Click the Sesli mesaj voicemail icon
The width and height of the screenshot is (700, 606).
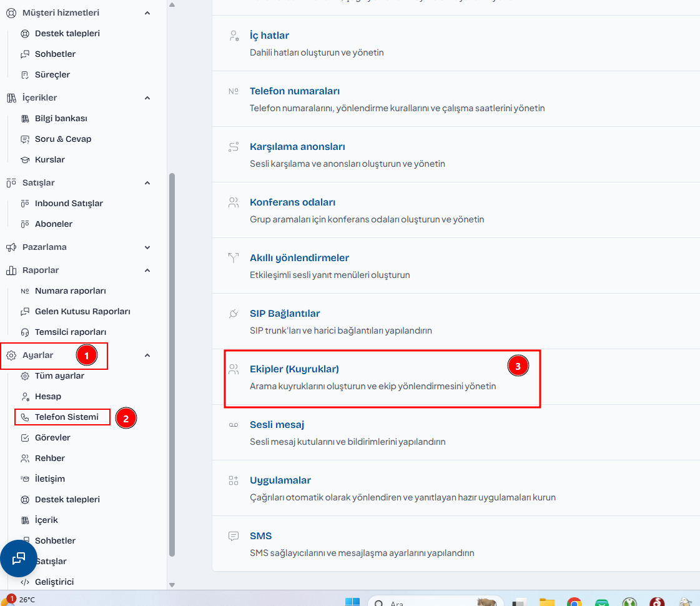pyautogui.click(x=234, y=425)
